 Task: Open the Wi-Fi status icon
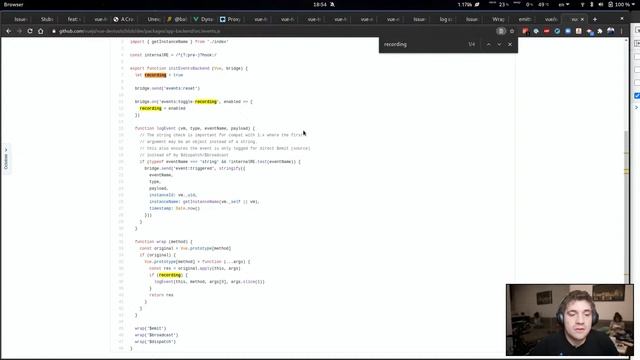point(582,4)
